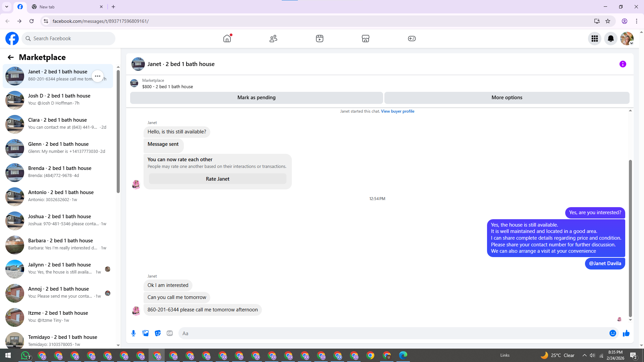This screenshot has height=362, width=644.
Task: Click Mark as pending button
Action: (x=256, y=98)
